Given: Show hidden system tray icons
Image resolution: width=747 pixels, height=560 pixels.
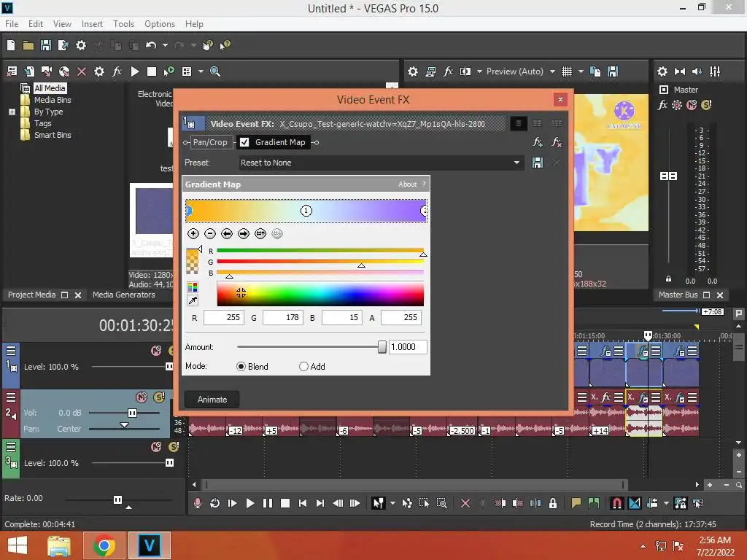Looking at the screenshot, I should pos(643,546).
